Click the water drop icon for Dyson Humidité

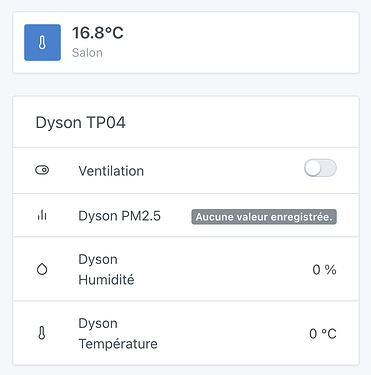pyautogui.click(x=42, y=269)
